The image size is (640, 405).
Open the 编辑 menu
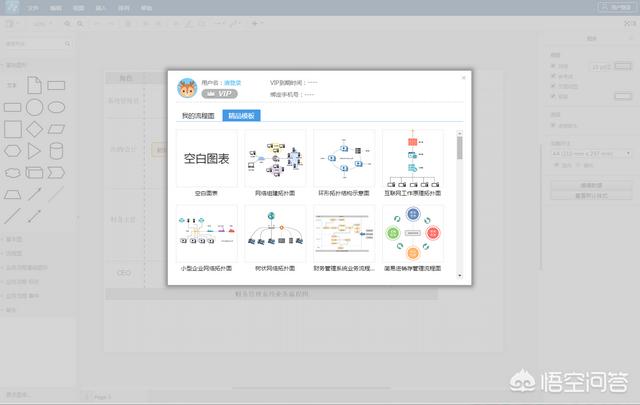(x=56, y=8)
